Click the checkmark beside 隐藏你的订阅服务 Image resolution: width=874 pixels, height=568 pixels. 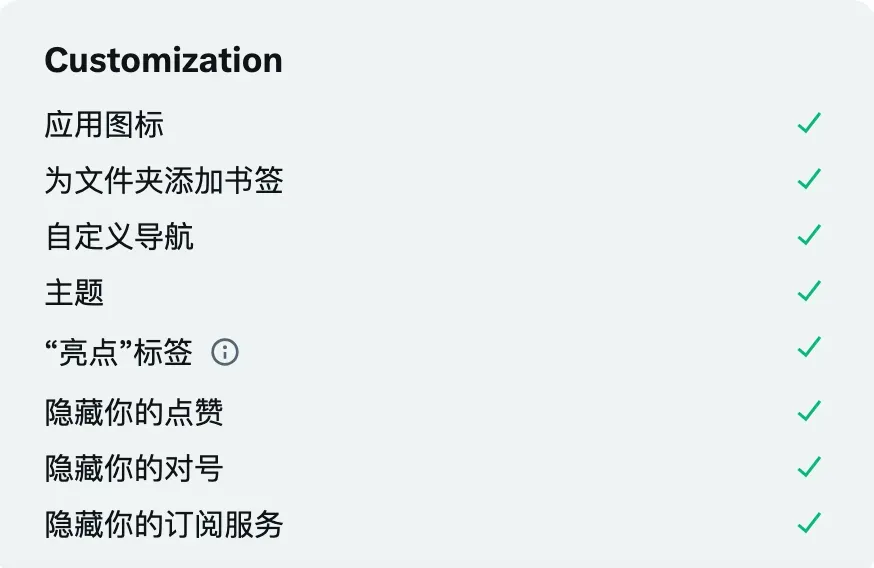pyautogui.click(x=809, y=523)
